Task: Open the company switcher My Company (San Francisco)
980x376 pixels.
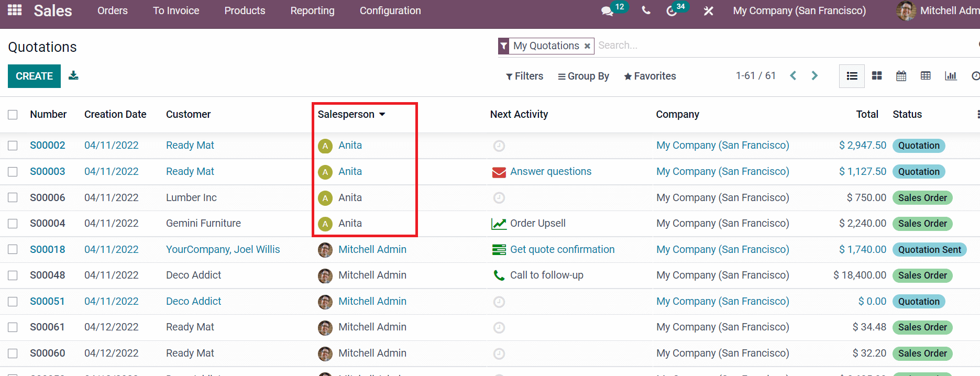Action: tap(799, 10)
